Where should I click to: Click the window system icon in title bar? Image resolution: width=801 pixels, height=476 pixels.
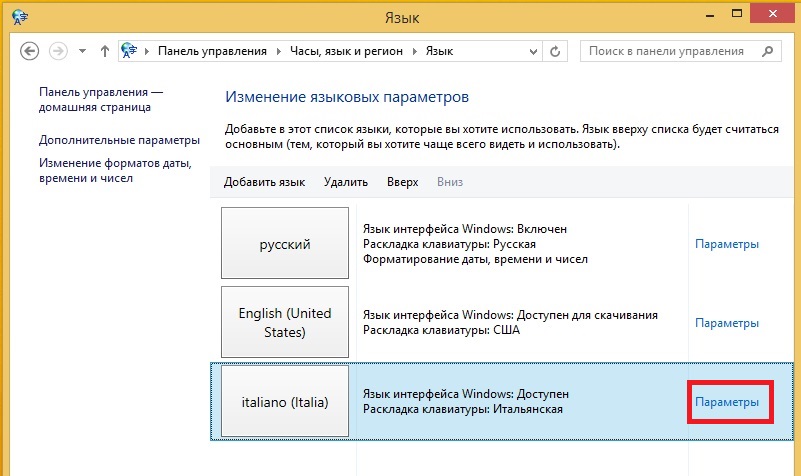[20, 17]
